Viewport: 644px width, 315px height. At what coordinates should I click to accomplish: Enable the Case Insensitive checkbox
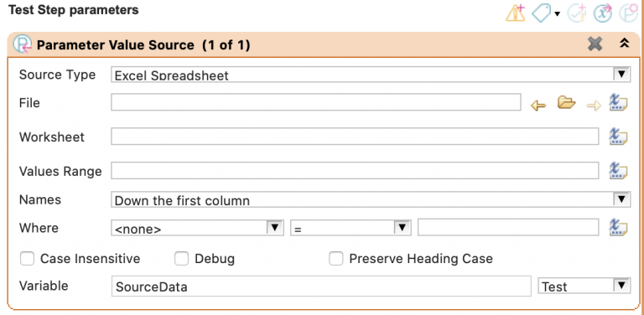tap(27, 259)
